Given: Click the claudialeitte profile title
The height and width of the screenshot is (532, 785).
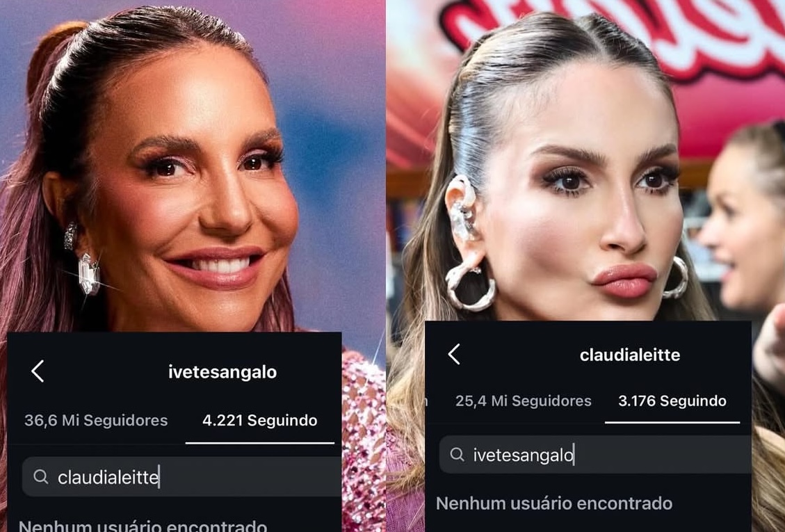Looking at the screenshot, I should click(x=630, y=355).
